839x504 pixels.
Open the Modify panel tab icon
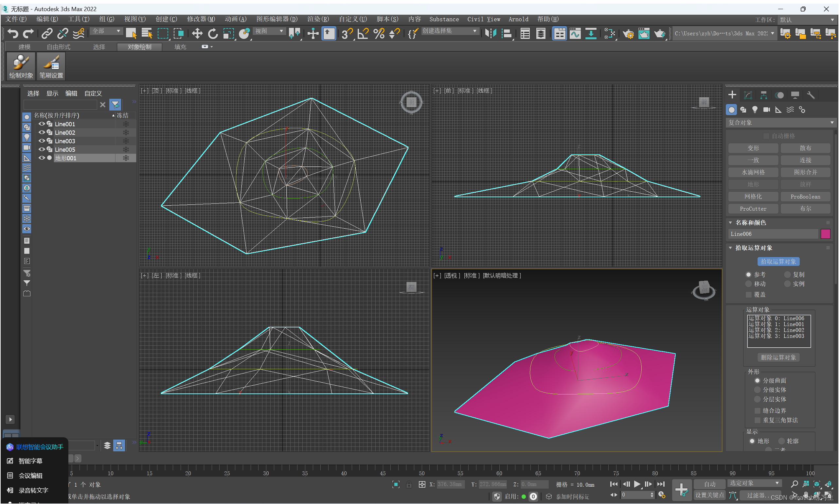pos(748,95)
